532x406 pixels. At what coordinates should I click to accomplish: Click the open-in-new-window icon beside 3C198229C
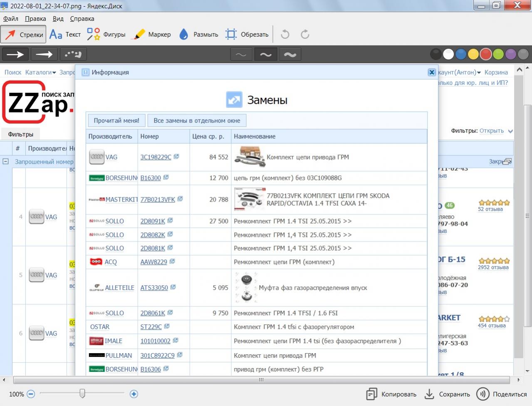[176, 157]
